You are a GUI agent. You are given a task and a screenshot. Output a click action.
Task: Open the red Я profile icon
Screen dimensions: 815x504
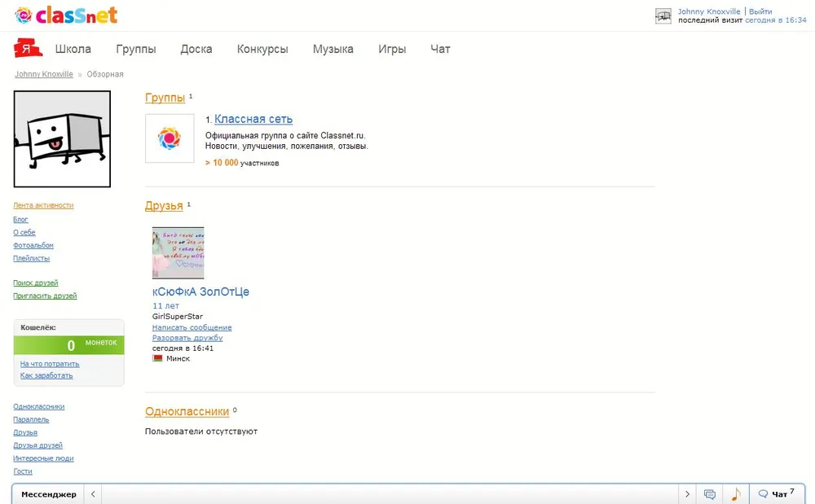[x=28, y=48]
